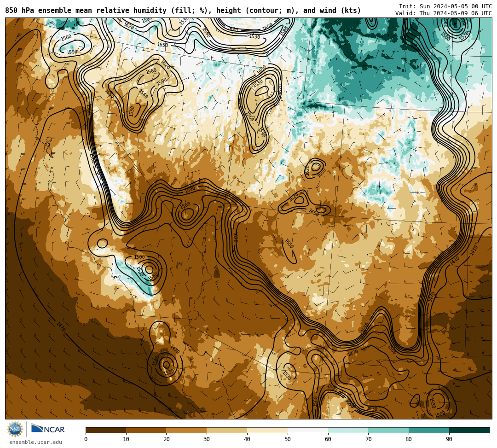Click the colorbar tick label 40

[247, 439]
